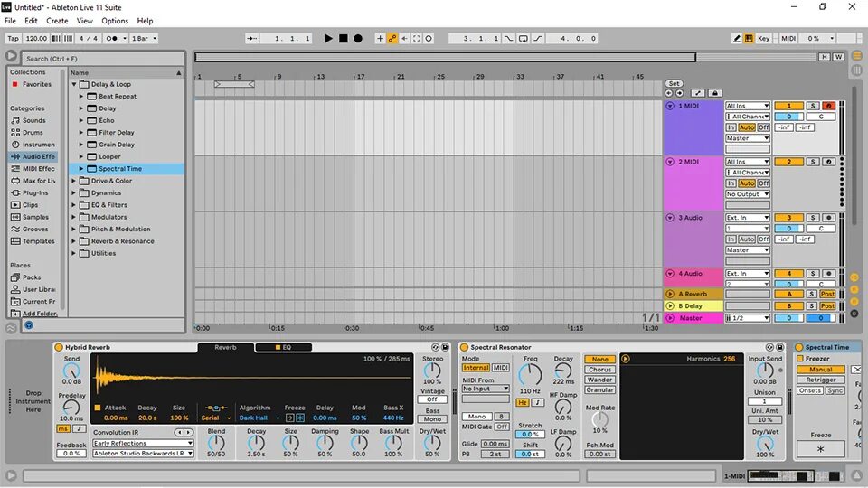Image resolution: width=868 pixels, height=488 pixels.
Task: Open the Help menu
Action: click(x=145, y=21)
